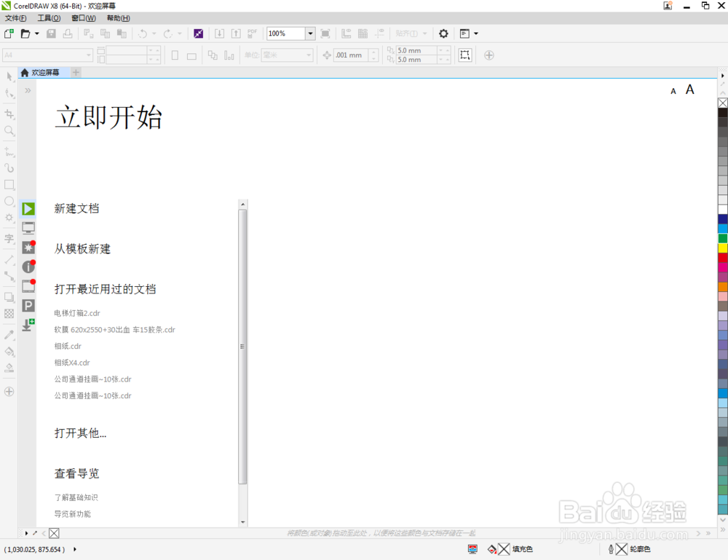Click the application launcher icon
This screenshot has height=560, width=728.
coord(464,33)
